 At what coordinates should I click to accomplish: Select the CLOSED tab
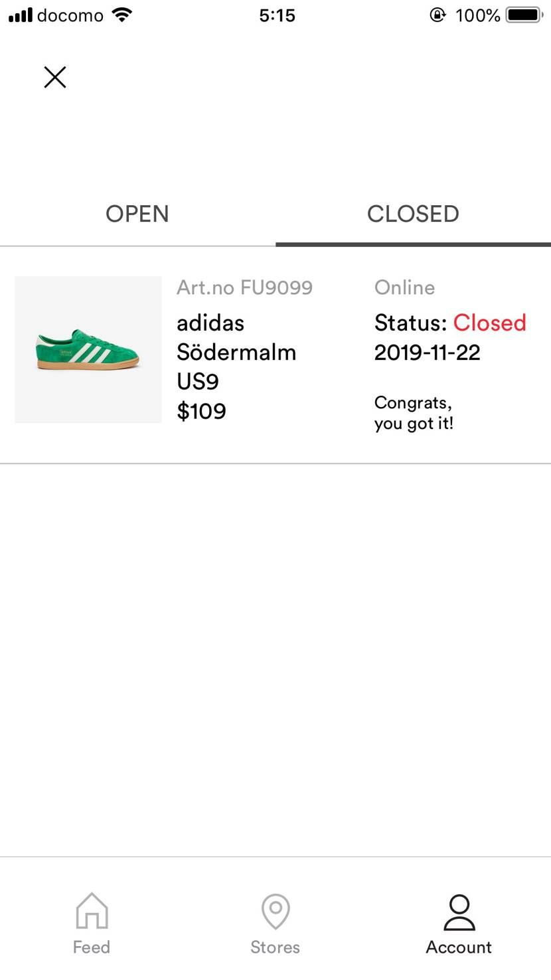(x=413, y=214)
